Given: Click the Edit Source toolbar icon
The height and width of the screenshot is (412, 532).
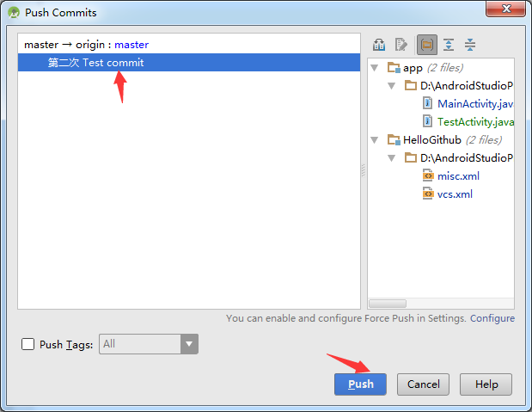Looking at the screenshot, I should [x=401, y=45].
